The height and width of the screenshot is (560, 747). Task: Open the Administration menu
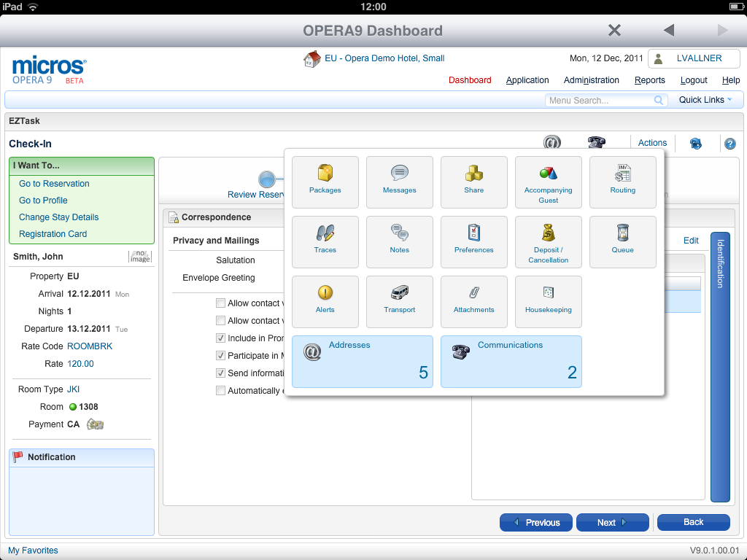pos(591,80)
